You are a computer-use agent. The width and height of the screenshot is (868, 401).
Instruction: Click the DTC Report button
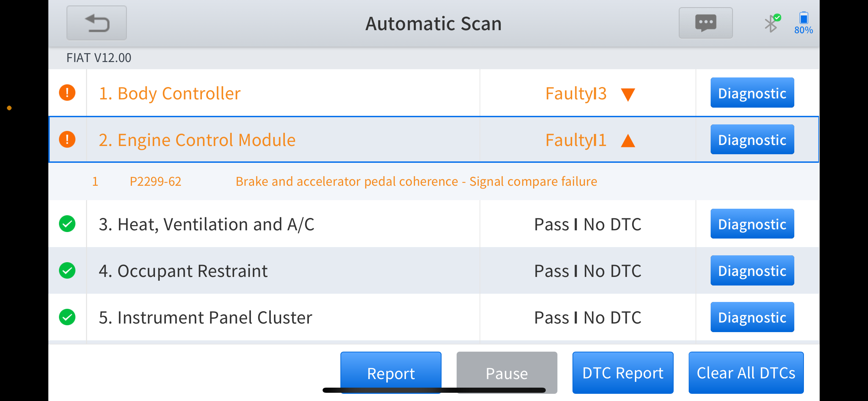[623, 373]
